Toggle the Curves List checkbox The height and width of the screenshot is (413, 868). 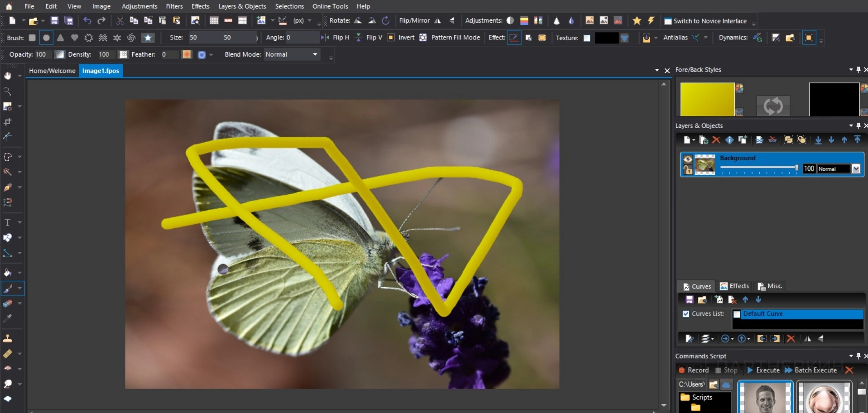click(x=686, y=314)
